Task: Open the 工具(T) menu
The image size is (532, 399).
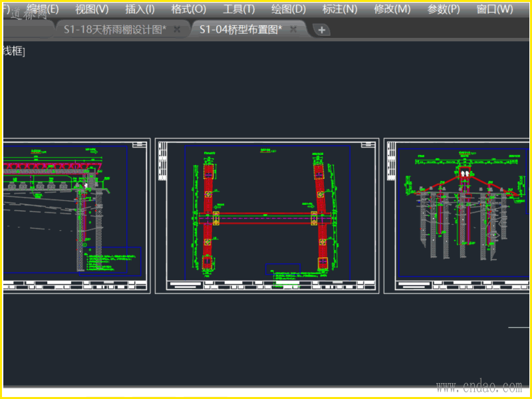Action: click(239, 9)
